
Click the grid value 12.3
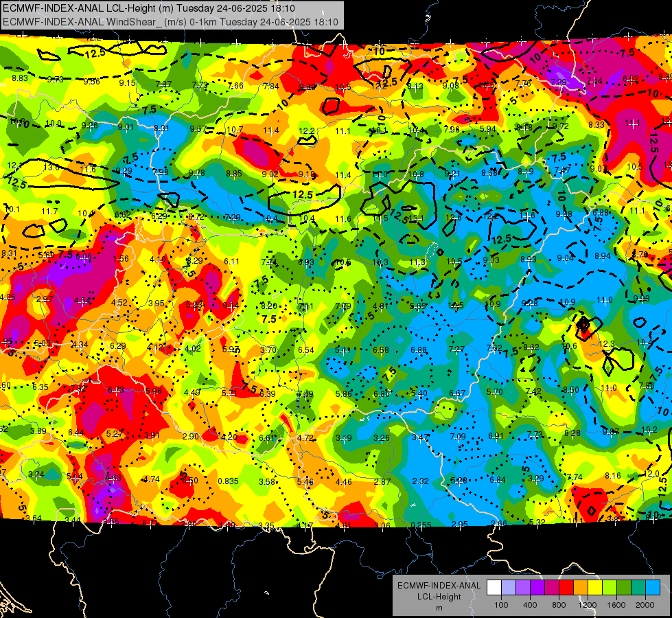606,344
